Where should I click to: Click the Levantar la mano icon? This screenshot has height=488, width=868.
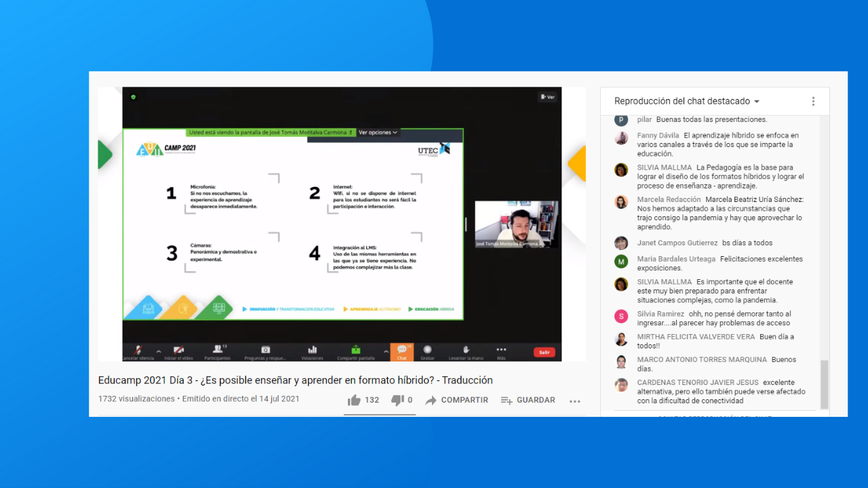tap(466, 350)
